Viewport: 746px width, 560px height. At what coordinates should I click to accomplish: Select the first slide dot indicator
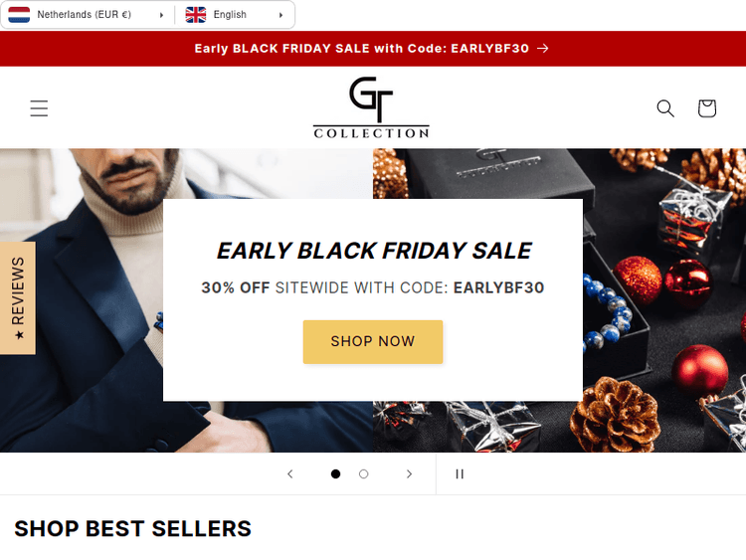click(335, 473)
